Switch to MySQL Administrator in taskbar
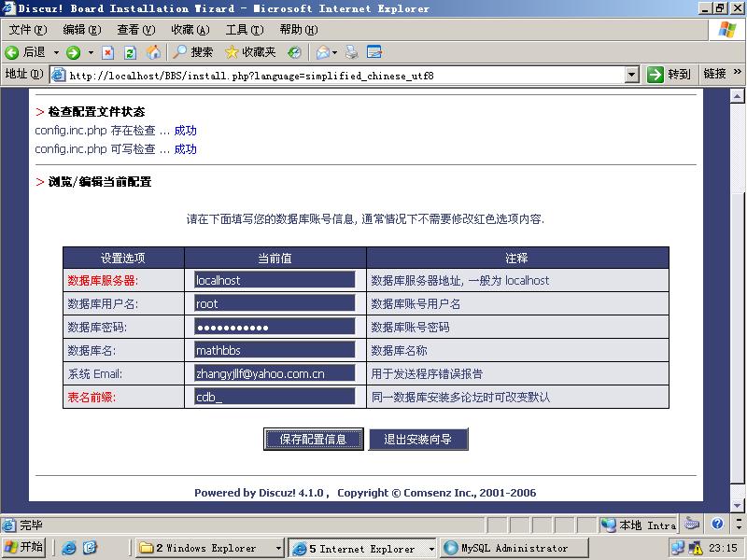747x560 pixels. point(514,549)
